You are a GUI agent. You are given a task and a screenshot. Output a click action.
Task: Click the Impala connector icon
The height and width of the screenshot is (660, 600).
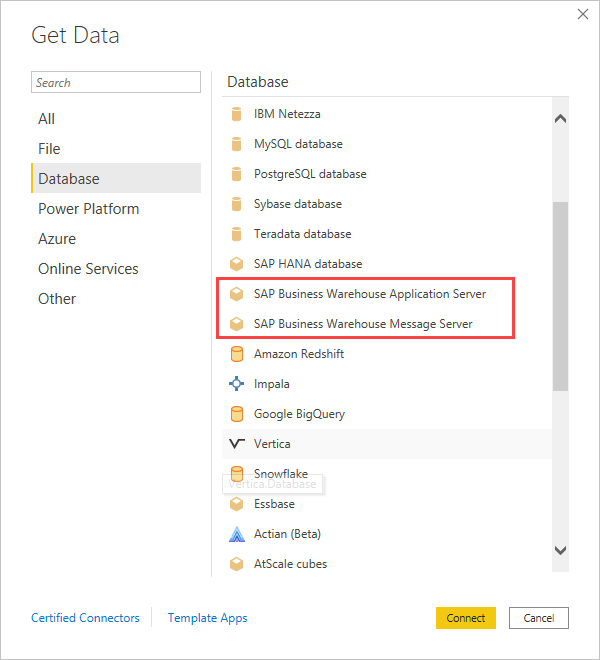[237, 383]
